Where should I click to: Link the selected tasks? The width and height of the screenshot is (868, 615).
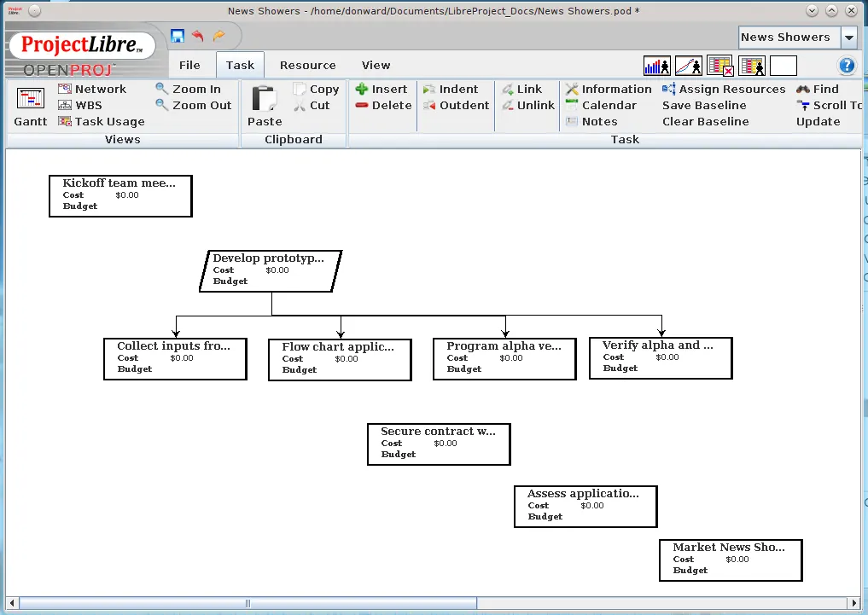point(522,89)
